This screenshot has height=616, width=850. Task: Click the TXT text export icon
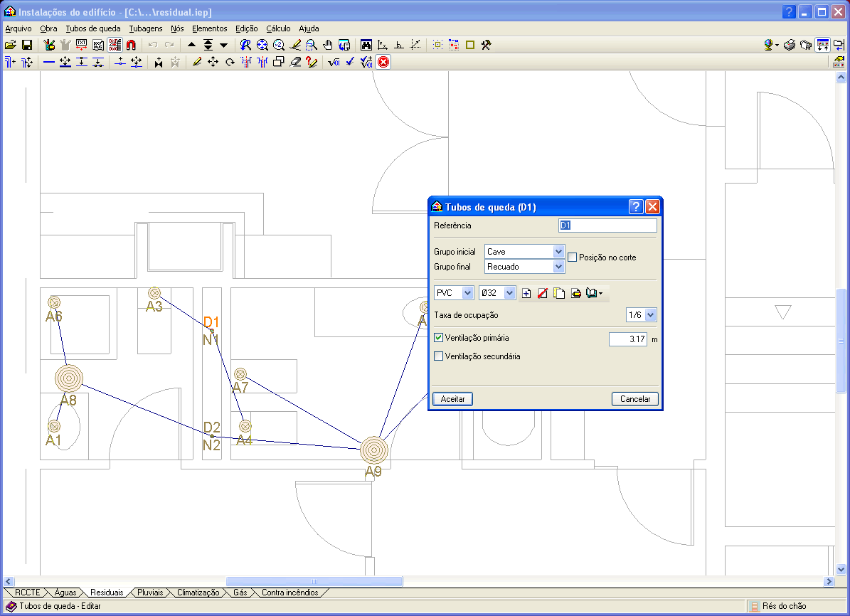pos(81,45)
